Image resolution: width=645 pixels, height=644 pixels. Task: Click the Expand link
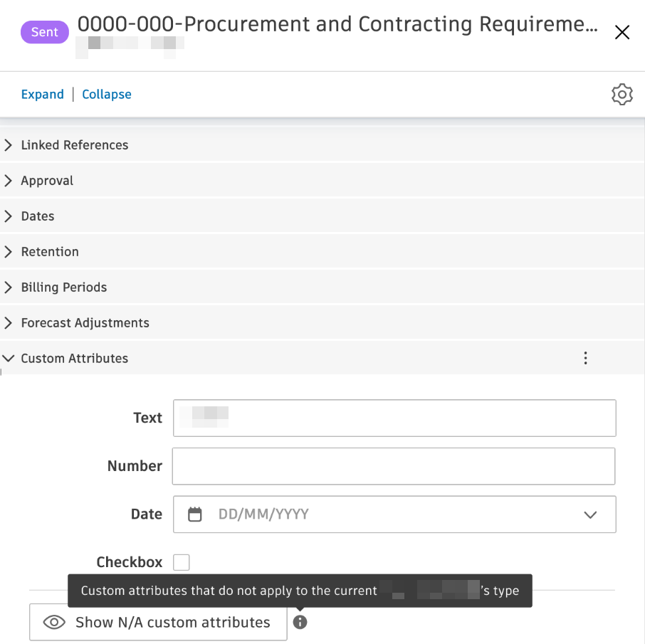coord(43,94)
